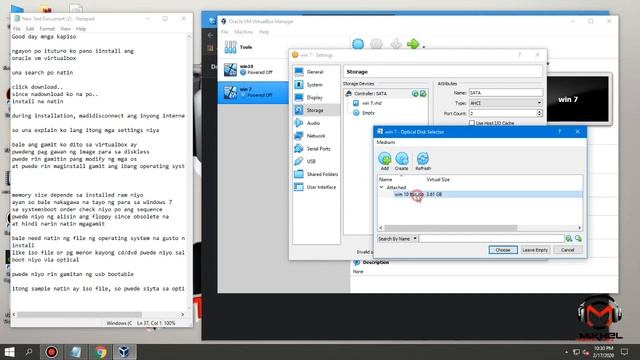
Task: Open the File menu in Notepad
Action: [16, 29]
